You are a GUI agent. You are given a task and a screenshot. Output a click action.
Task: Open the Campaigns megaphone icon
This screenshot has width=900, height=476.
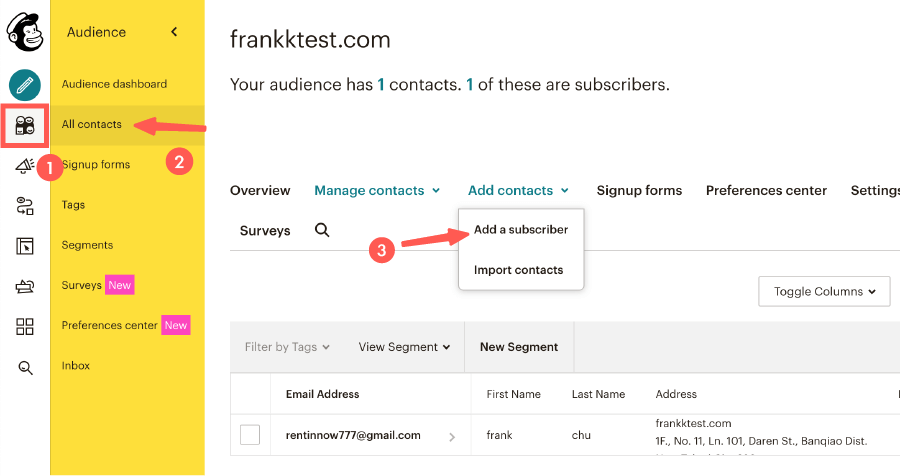(x=25, y=166)
